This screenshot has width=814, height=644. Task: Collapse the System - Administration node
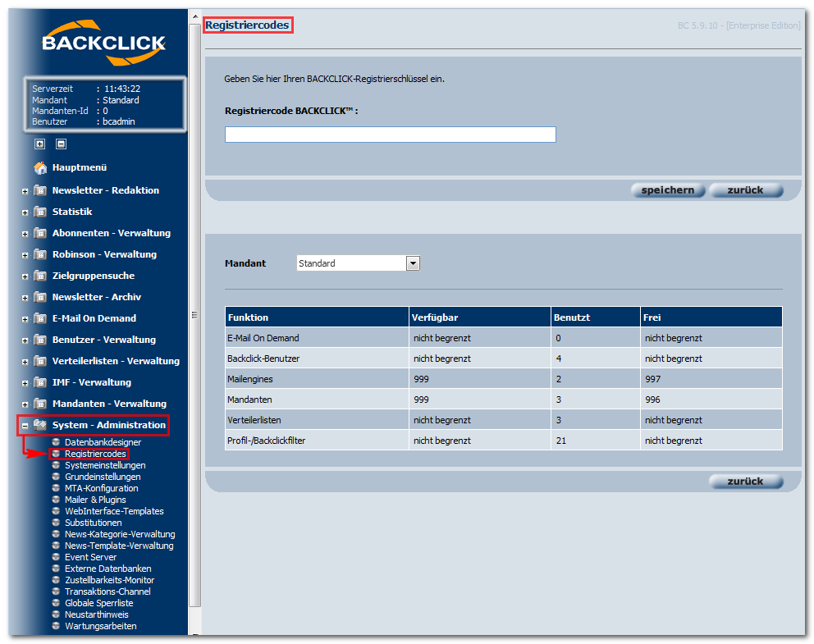pos(25,426)
